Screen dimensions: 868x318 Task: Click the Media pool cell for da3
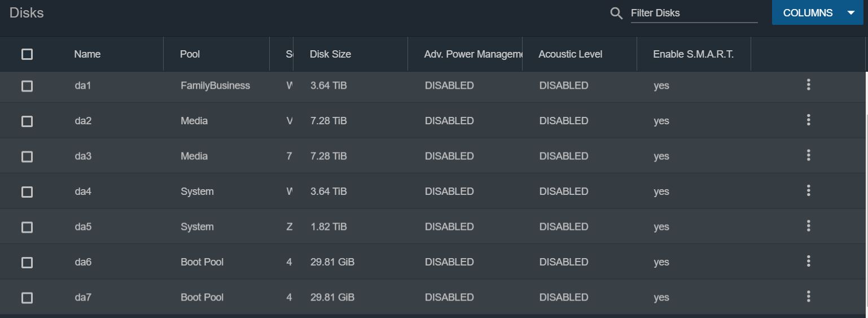(194, 156)
